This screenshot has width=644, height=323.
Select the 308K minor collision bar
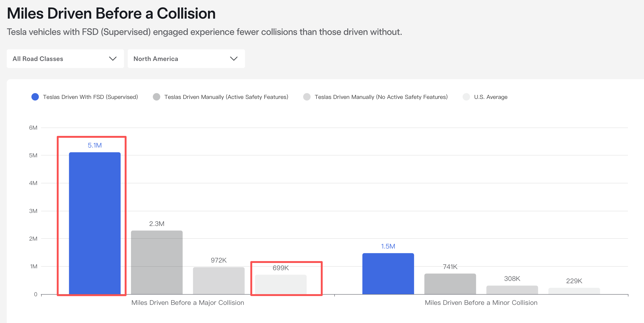click(x=512, y=290)
